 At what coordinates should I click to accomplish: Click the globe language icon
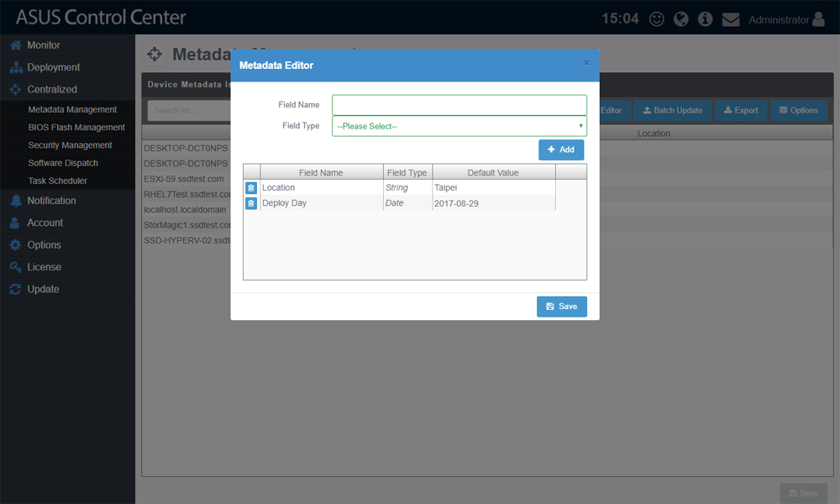click(680, 18)
